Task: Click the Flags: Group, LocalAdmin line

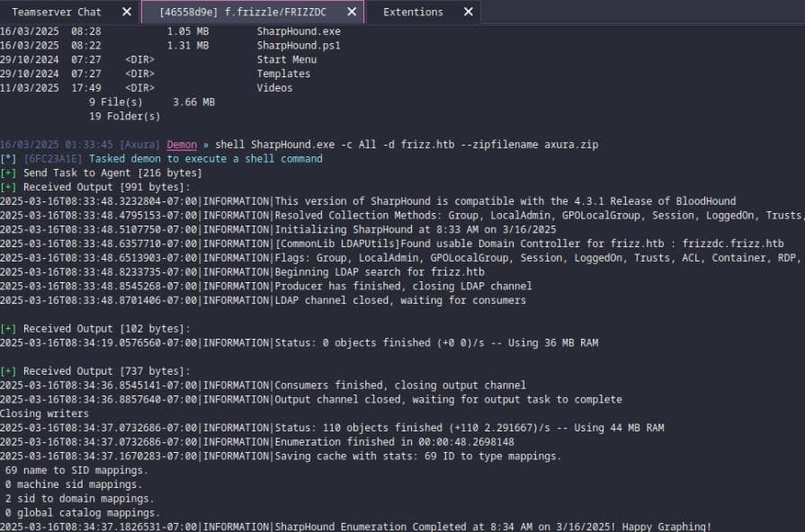Action: [403, 258]
